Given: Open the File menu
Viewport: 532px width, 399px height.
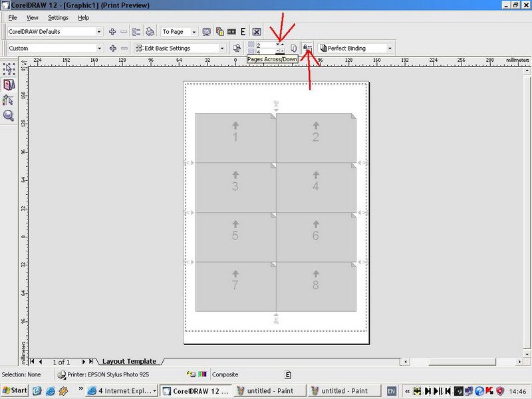Looking at the screenshot, I should [13, 18].
